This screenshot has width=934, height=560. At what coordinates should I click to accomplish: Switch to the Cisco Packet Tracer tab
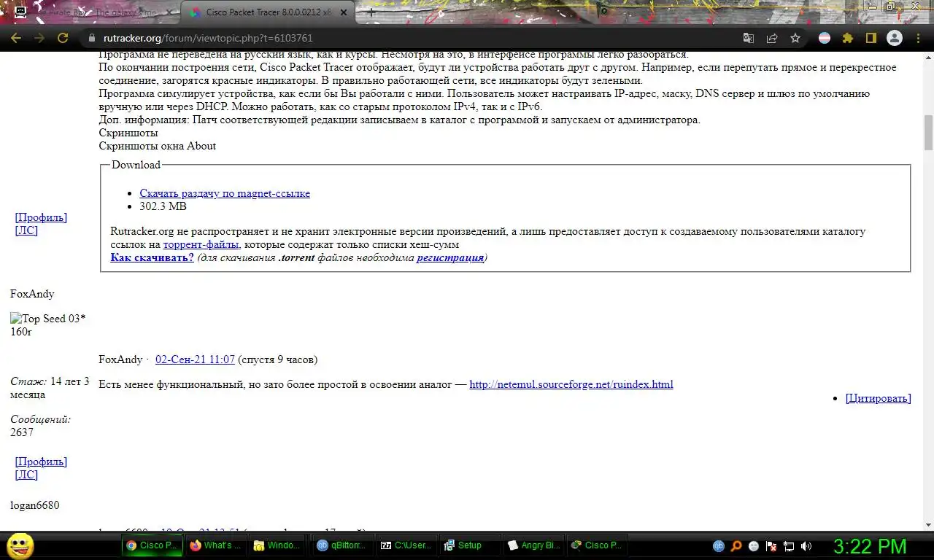tap(269, 13)
